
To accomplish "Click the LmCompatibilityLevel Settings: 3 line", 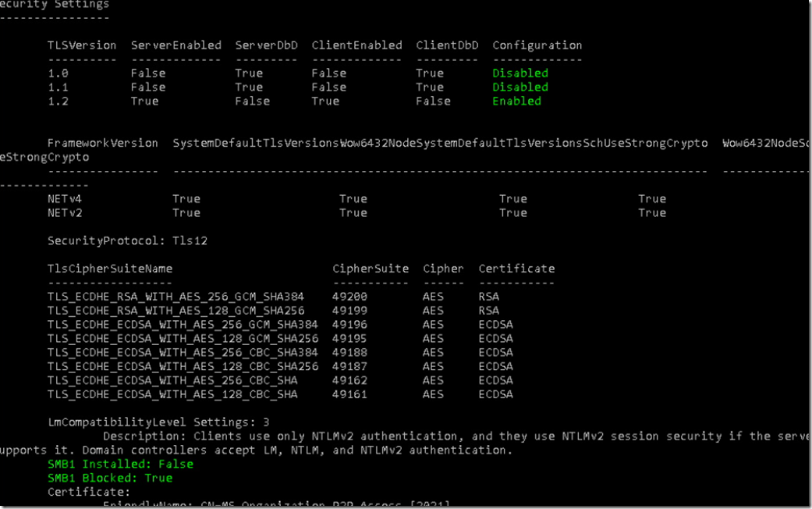I will 147,422.
